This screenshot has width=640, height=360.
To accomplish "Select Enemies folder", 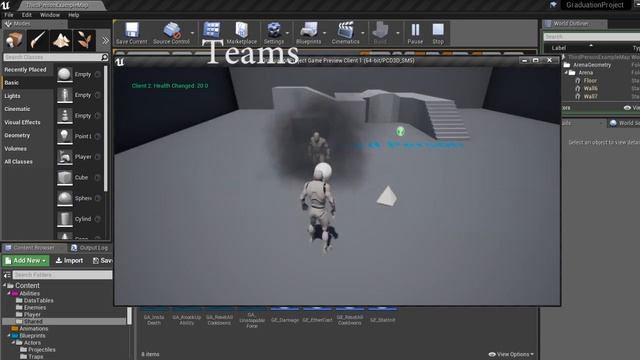I will coord(35,307).
